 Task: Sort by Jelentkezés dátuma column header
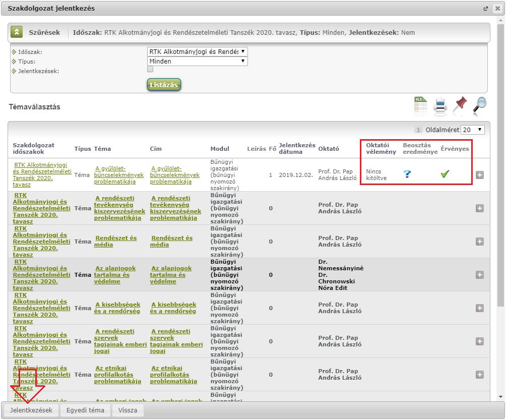tap(297, 149)
